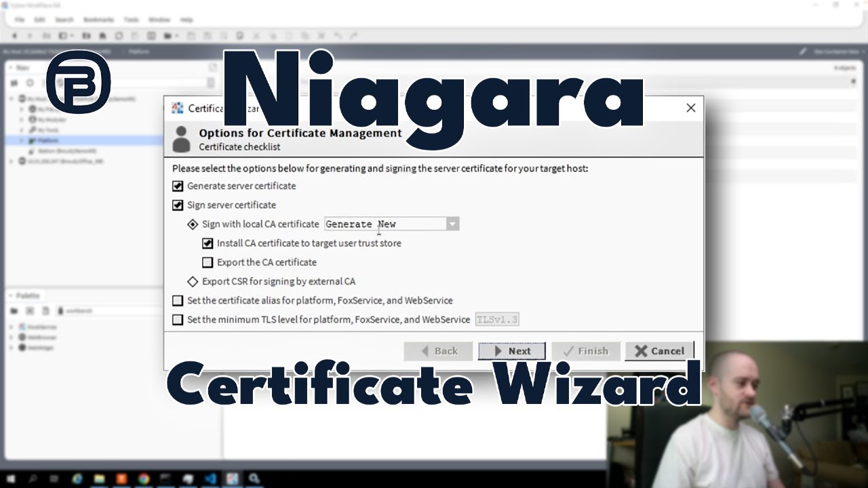Viewport: 868px width, 488px height.
Task: Click the Forward arrow in Workbench toolbar
Action: pos(31,35)
